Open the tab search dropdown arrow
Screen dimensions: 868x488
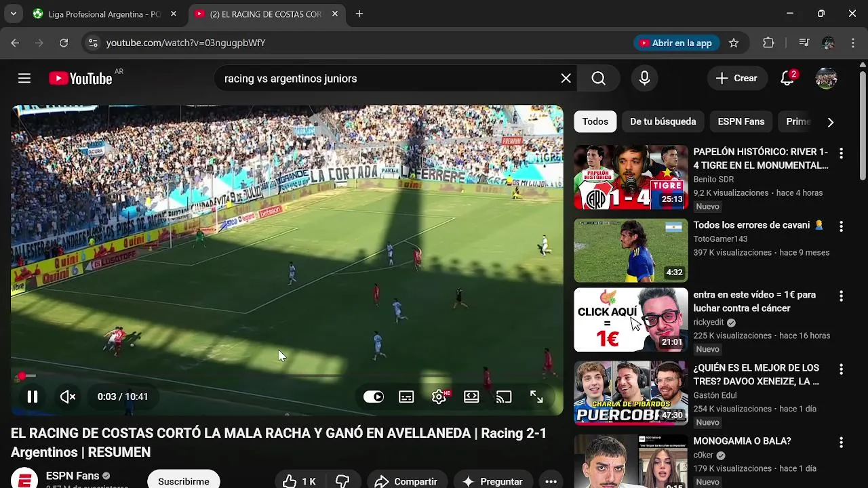[x=13, y=14]
